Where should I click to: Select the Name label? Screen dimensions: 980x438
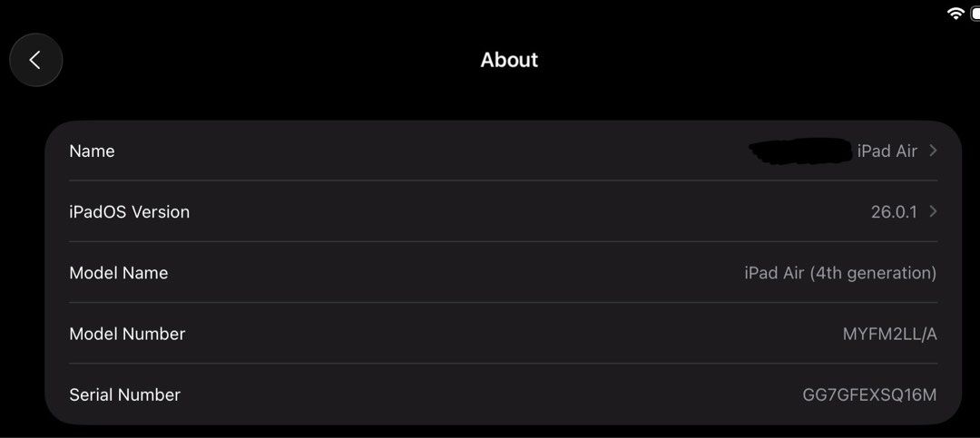[x=92, y=151]
